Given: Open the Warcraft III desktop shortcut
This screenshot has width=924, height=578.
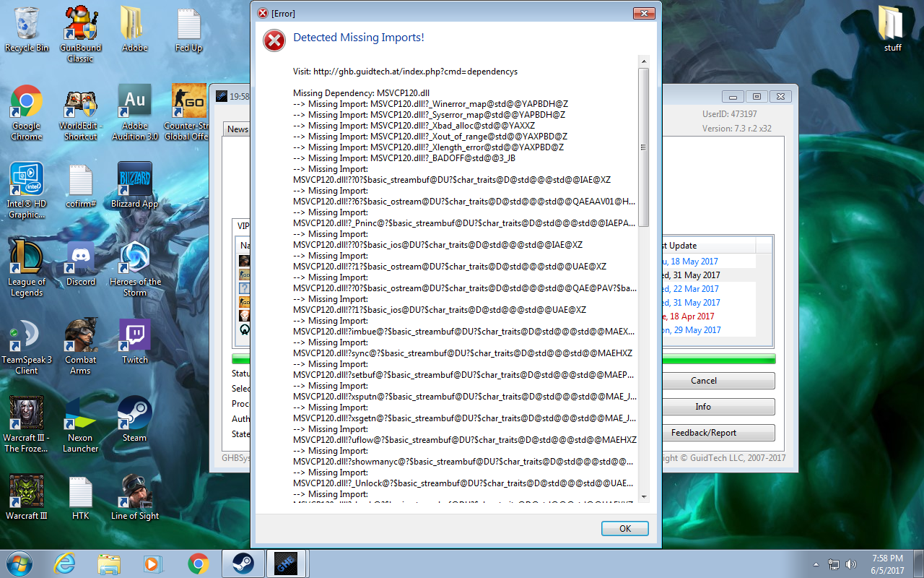Looking at the screenshot, I should tap(27, 499).
